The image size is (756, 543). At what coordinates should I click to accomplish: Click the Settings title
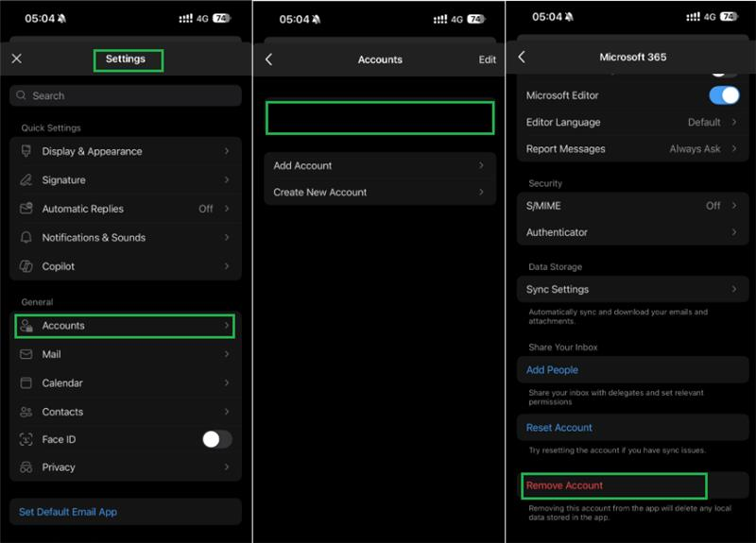pyautogui.click(x=126, y=59)
